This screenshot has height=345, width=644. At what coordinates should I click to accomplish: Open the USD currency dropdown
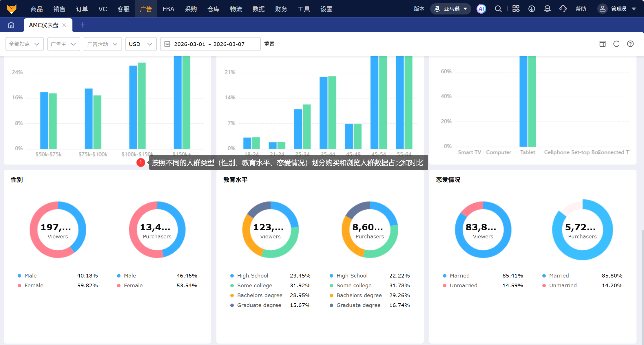tap(141, 44)
